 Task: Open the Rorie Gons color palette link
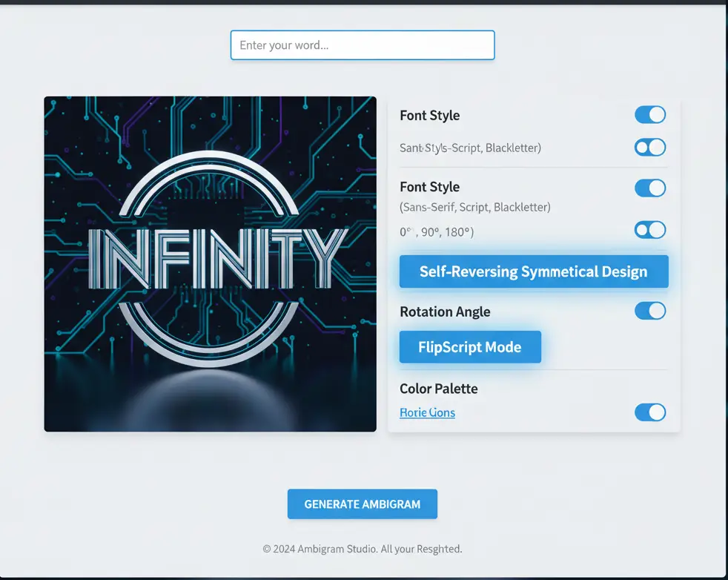(427, 412)
